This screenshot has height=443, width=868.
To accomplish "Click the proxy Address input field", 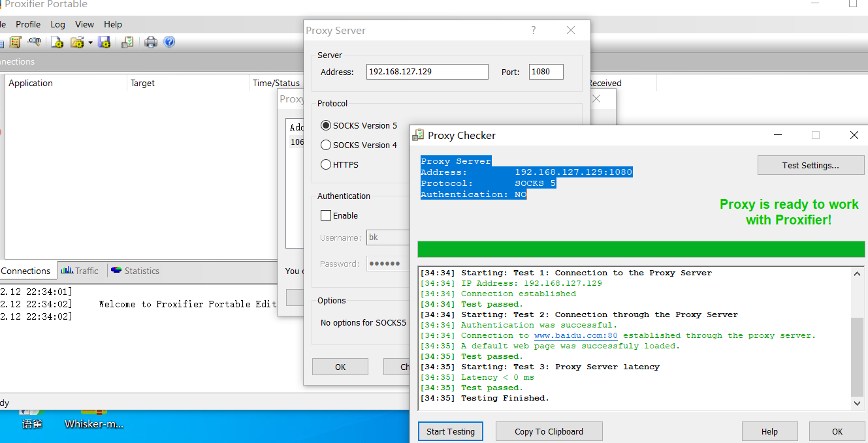I will (426, 72).
